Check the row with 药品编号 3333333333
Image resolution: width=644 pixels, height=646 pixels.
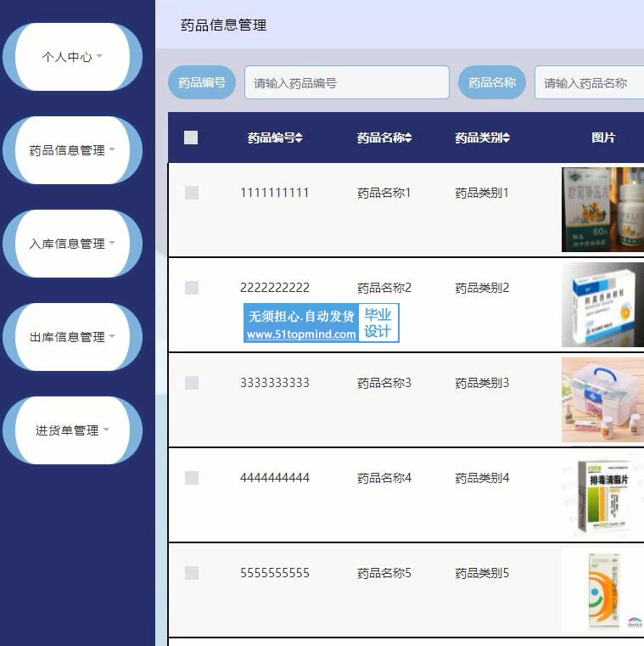pos(192,383)
